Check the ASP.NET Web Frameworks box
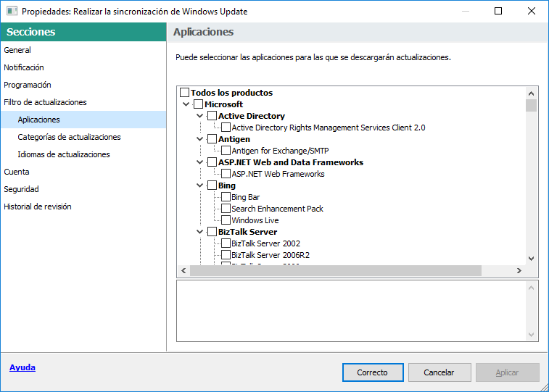Image resolution: width=549 pixels, height=392 pixels. point(226,174)
